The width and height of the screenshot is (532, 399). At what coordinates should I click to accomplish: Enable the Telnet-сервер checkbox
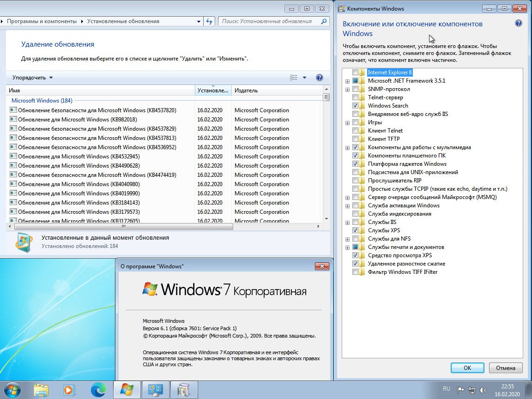[355, 97]
